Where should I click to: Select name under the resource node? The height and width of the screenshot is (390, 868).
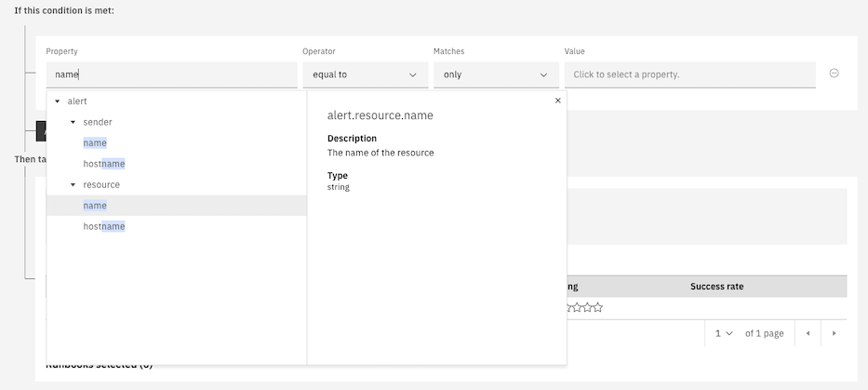coord(95,206)
